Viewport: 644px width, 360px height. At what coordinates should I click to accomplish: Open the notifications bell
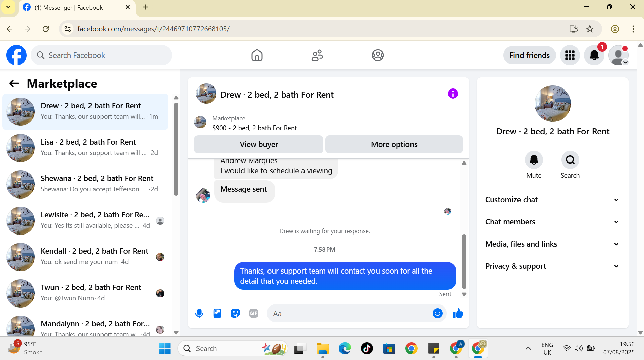click(x=594, y=55)
